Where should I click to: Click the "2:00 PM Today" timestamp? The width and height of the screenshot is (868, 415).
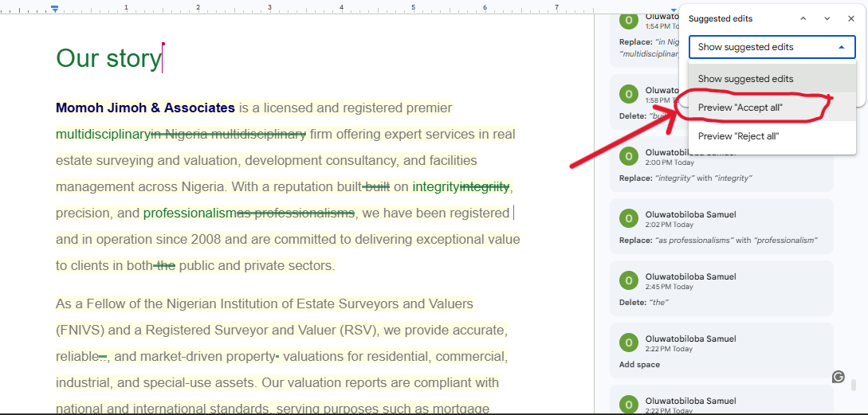coord(670,162)
